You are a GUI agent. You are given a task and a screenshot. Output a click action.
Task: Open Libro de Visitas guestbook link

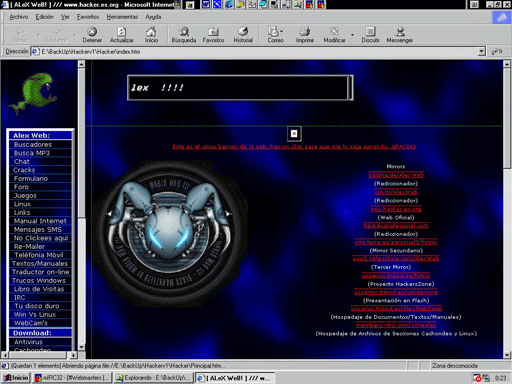(x=40, y=289)
